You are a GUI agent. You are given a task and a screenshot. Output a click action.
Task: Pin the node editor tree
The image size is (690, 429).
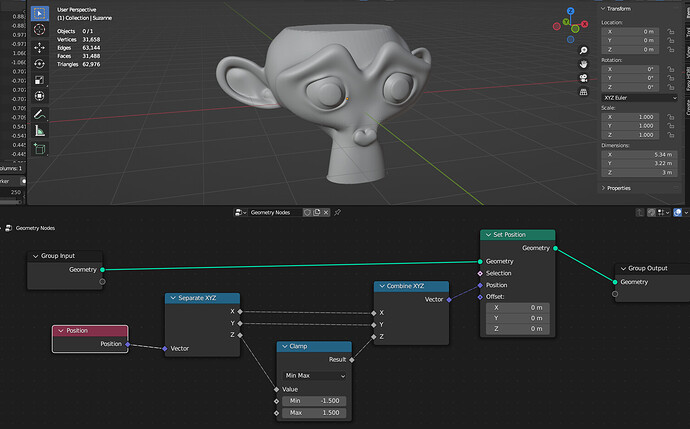(x=338, y=213)
